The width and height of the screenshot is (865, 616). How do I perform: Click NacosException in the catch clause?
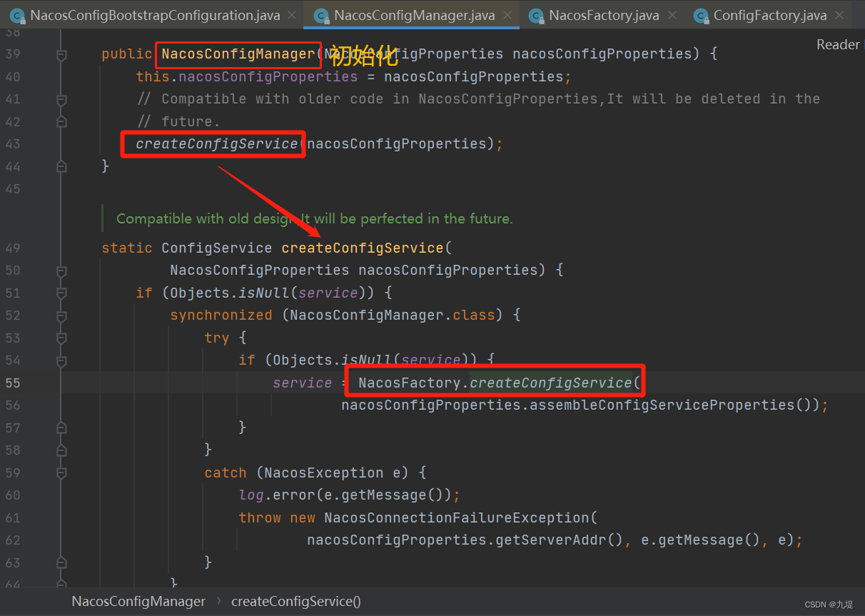coord(324,473)
